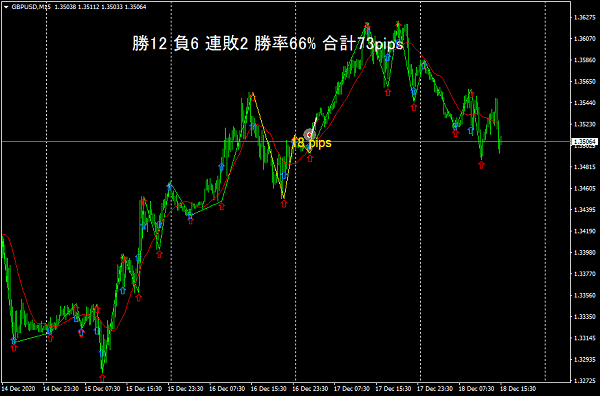Select the red arrow under the yellow line's low
Screen dimensions: 600x396
coord(284,204)
